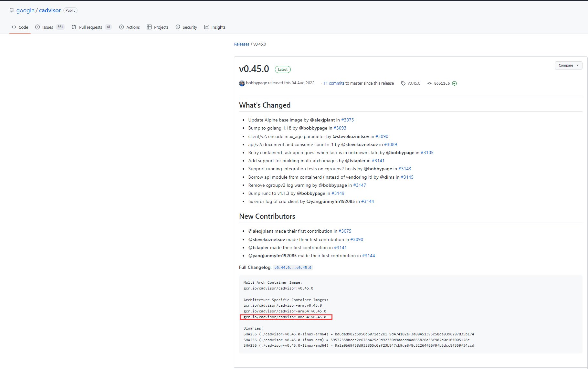Click the tag icon beside v0.45.0
The width and height of the screenshot is (588, 369).
[x=403, y=83]
